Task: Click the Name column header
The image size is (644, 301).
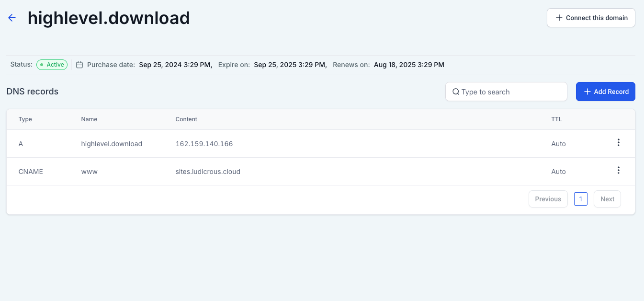Action: tap(90, 119)
